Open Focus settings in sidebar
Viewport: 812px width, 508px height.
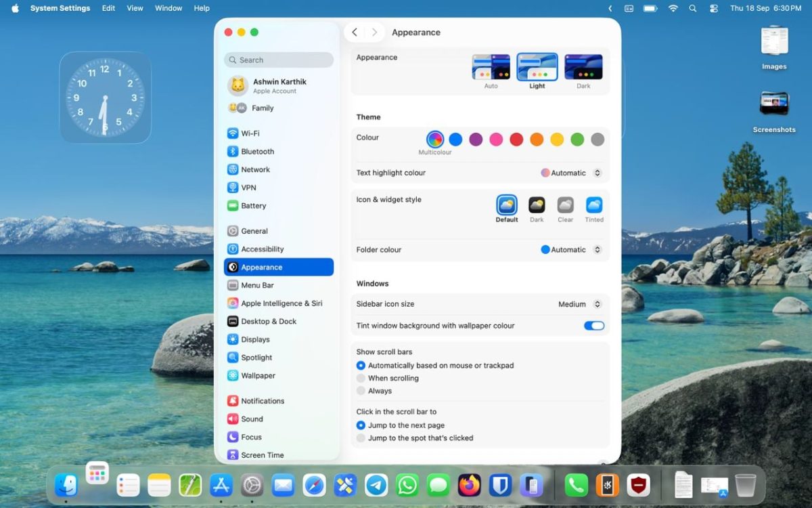pos(279,438)
